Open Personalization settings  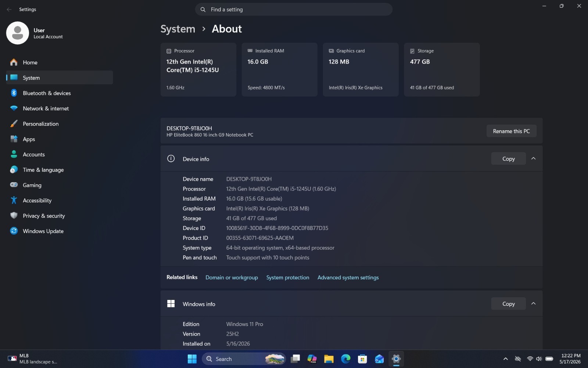60,124
